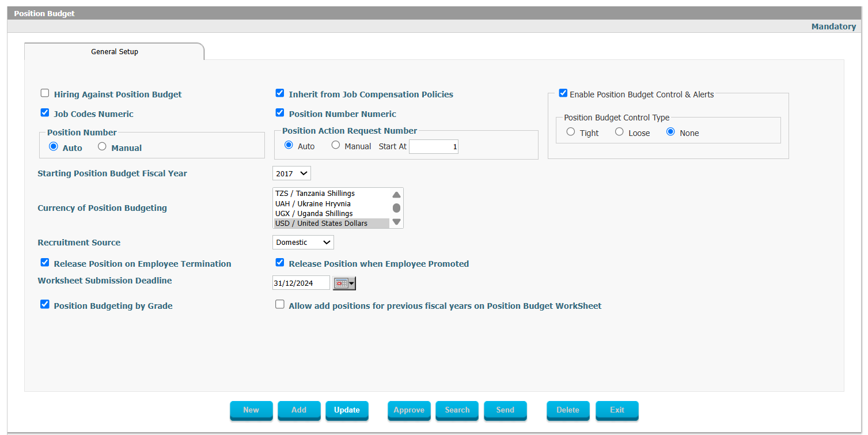The width and height of the screenshot is (868, 435).
Task: Open the Starting Fiscal Year 2017 dropdown
Action: click(x=291, y=173)
